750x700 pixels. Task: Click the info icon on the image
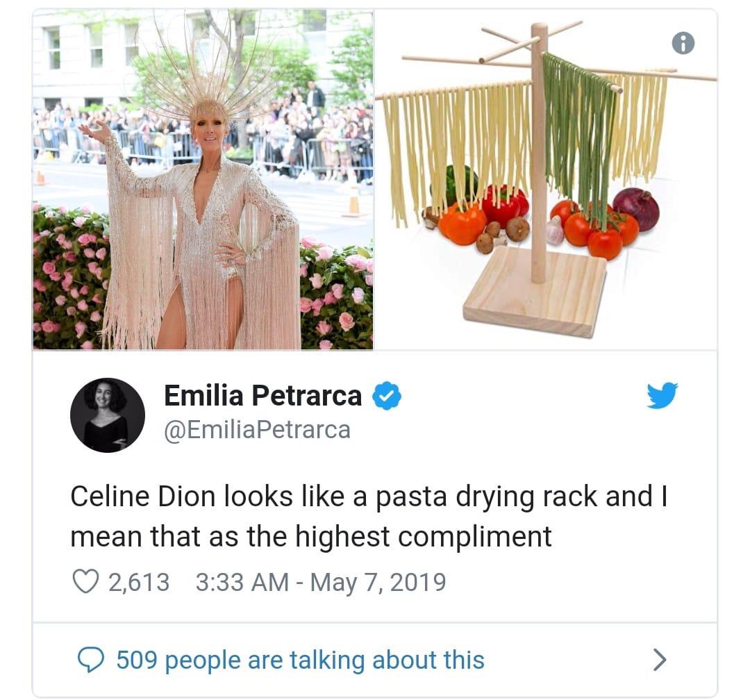[x=683, y=44]
